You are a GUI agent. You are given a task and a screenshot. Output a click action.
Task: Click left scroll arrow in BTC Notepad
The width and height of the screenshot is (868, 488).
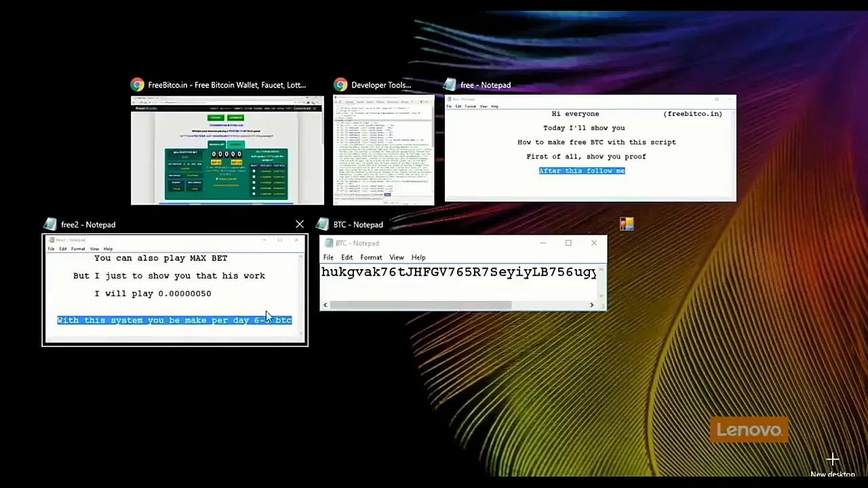[x=325, y=305]
